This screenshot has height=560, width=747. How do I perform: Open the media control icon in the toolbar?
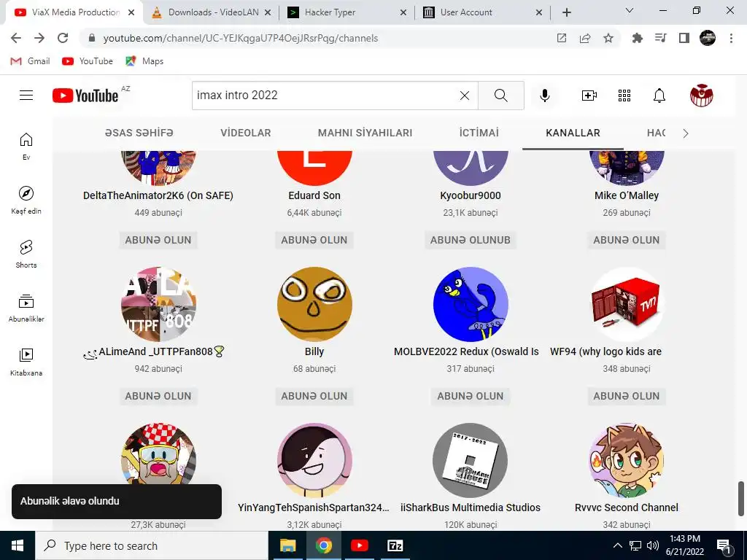click(x=660, y=38)
